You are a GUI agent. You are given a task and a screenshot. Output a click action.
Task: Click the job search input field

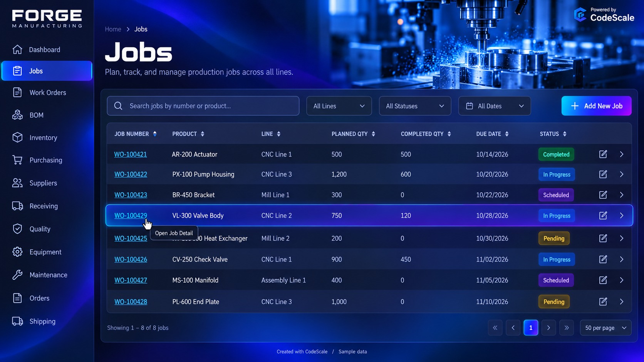pos(203,106)
